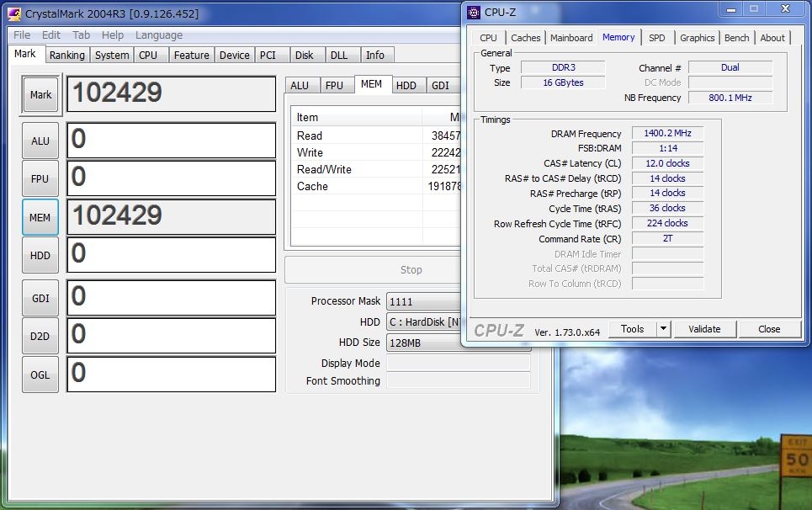Image resolution: width=812 pixels, height=510 pixels.
Task: Open the Language menu
Action: [158, 35]
